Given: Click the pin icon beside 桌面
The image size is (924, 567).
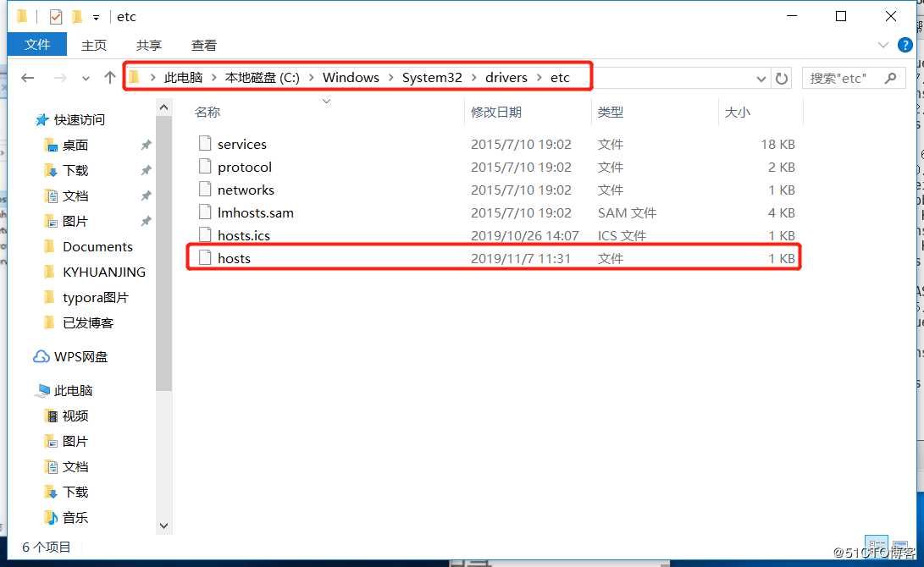Looking at the screenshot, I should (147, 145).
